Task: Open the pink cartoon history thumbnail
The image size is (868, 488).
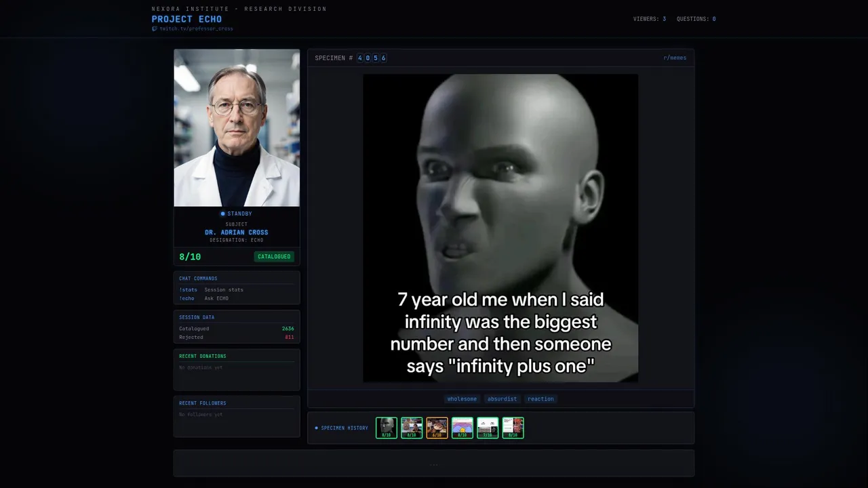Action: (462, 428)
